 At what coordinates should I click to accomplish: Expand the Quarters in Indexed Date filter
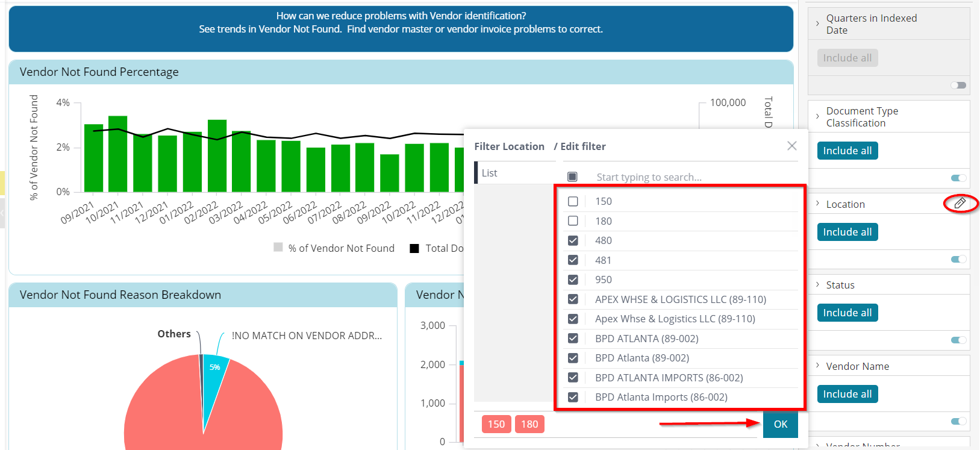pyautogui.click(x=817, y=23)
